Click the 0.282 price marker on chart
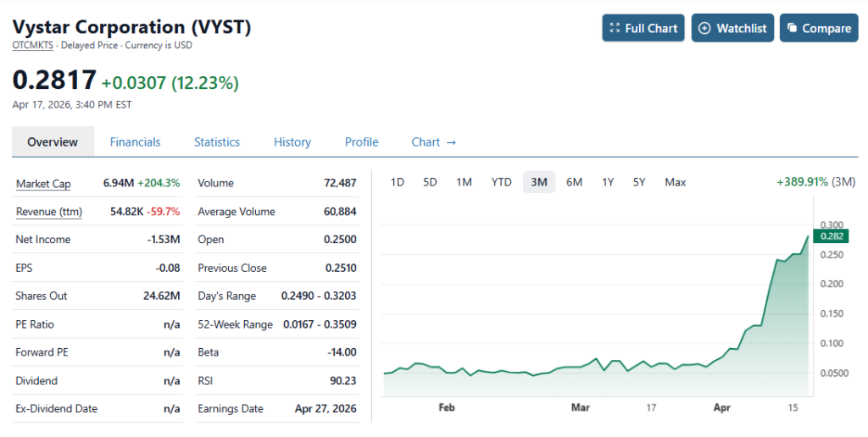Image resolution: width=868 pixels, height=437 pixels. click(831, 236)
